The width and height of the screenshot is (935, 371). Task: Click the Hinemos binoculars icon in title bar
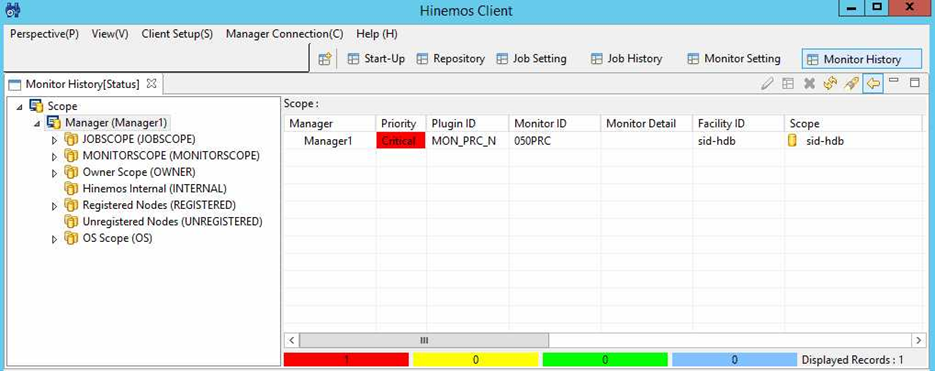(x=13, y=10)
